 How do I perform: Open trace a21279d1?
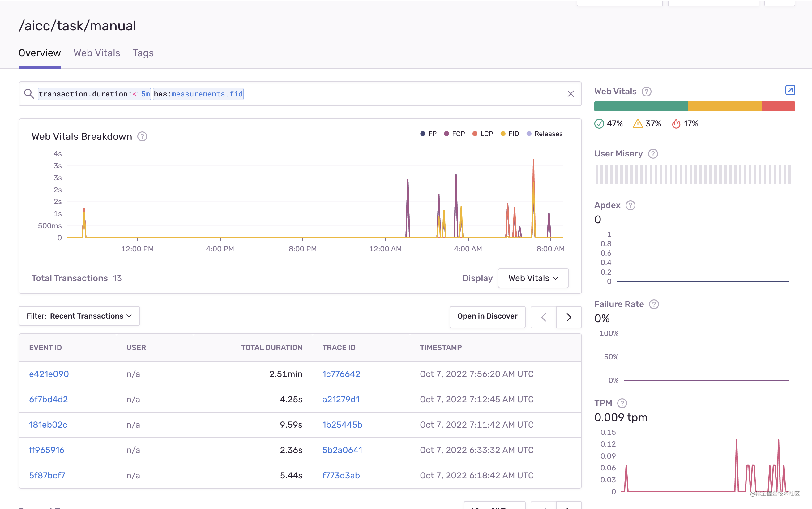341,400
